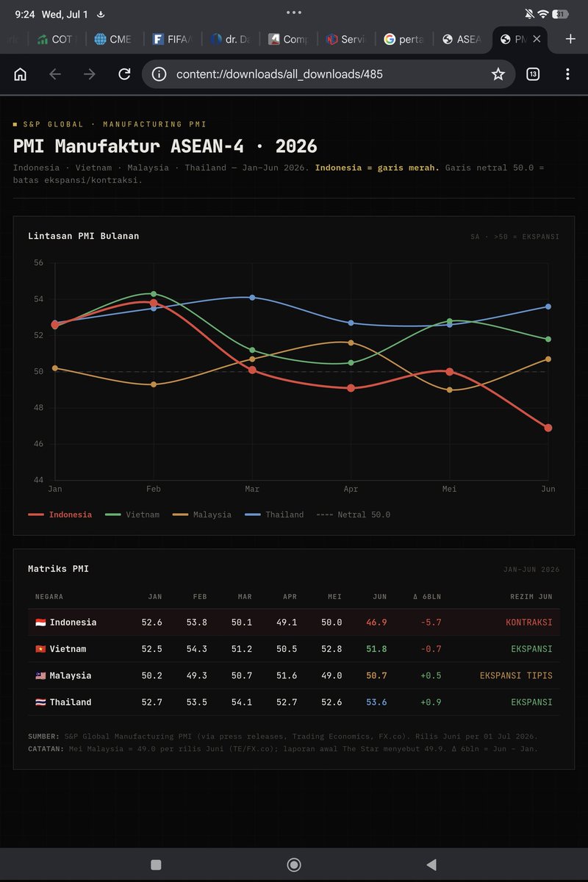Image resolution: width=588 pixels, height=882 pixels.
Task: Open browser three-dot overflow menu
Action: 567,74
